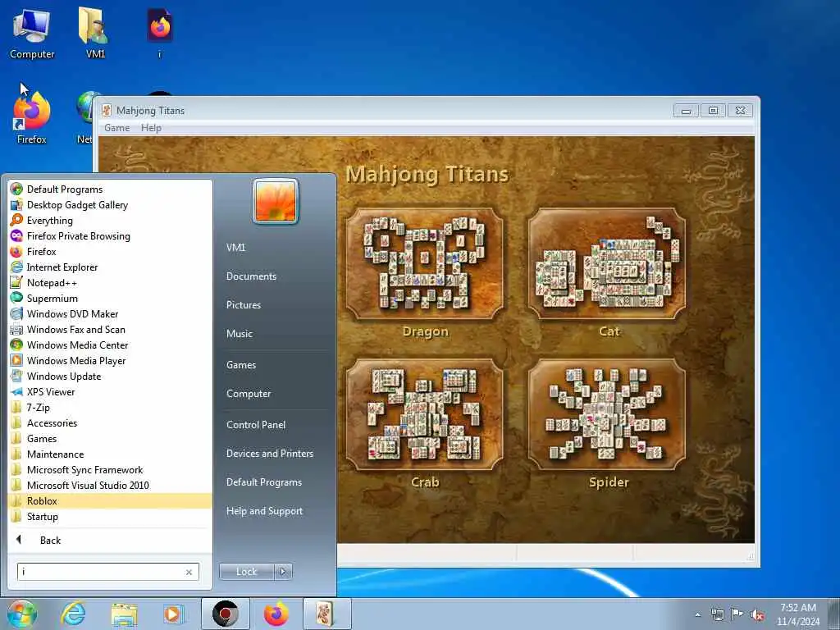Open Computer desktop icon

point(32,33)
